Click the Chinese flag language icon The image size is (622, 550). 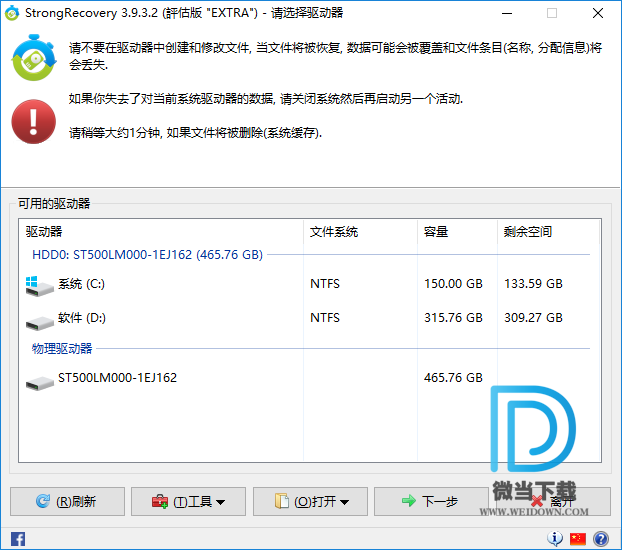click(x=578, y=539)
